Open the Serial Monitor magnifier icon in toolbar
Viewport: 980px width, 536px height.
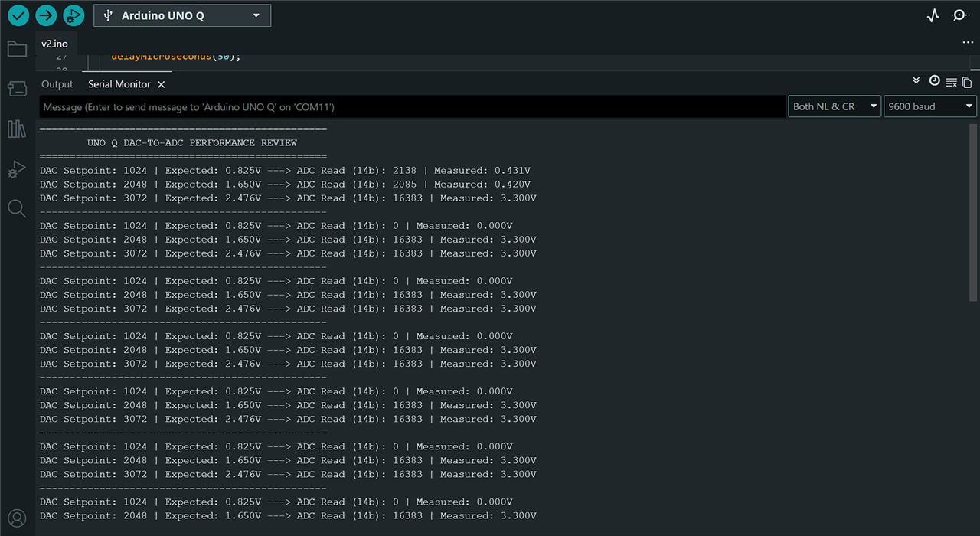(960, 15)
